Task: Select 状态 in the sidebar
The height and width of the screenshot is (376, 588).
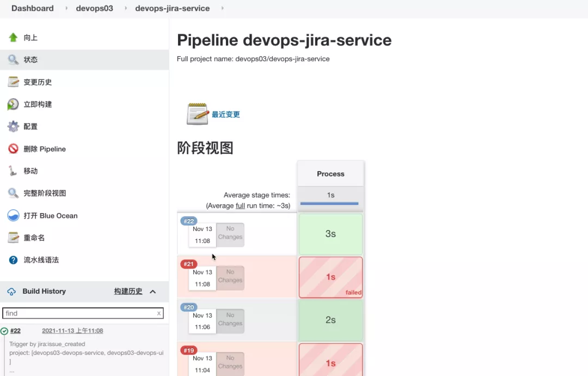Action: (x=30, y=59)
